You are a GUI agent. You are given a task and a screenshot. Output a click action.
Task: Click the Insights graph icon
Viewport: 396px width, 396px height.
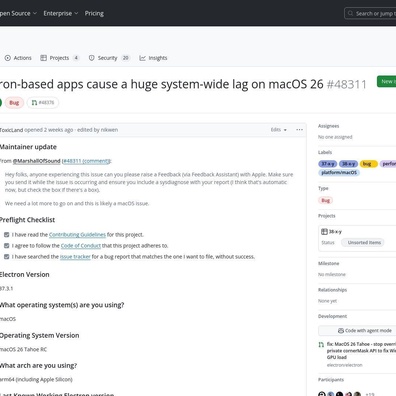coord(142,58)
